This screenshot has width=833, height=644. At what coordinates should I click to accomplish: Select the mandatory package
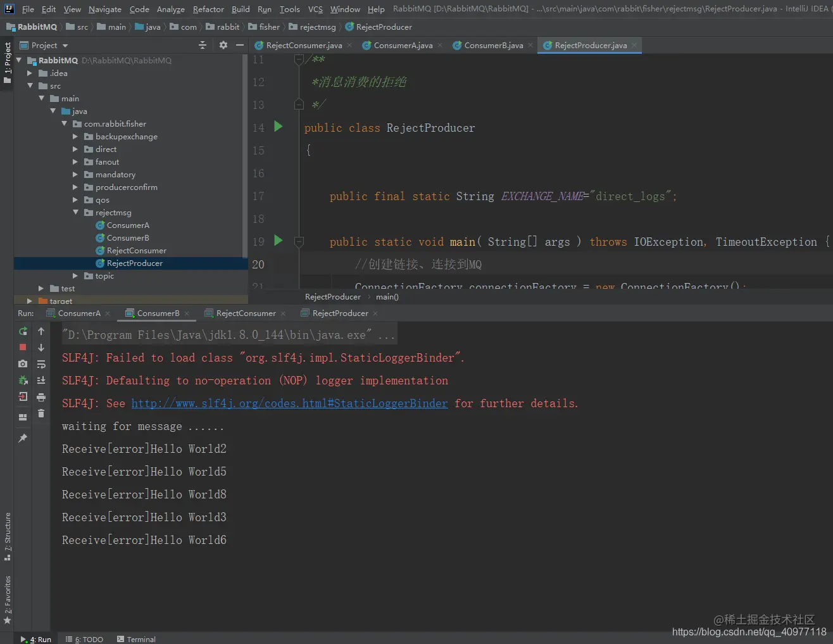[115, 174]
